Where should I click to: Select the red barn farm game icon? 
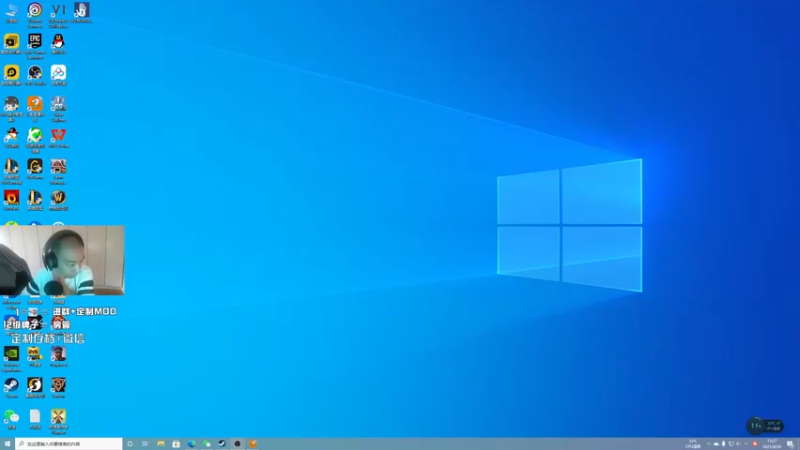click(x=58, y=171)
